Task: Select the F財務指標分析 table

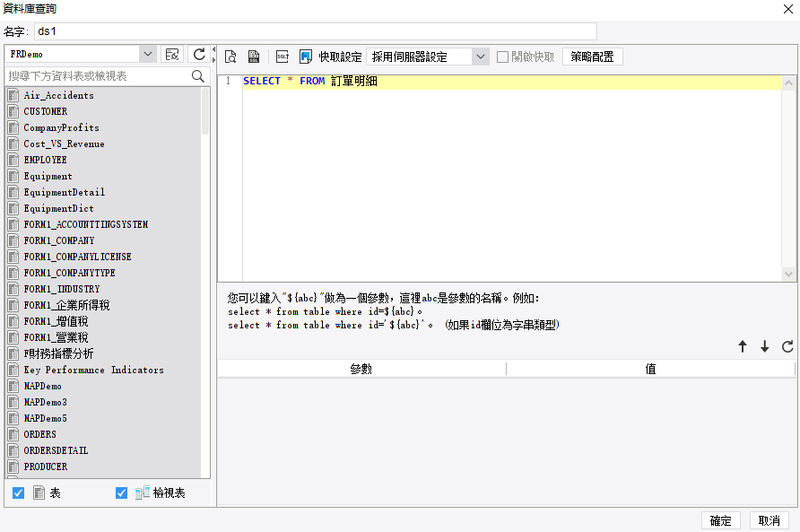Action: tap(58, 353)
